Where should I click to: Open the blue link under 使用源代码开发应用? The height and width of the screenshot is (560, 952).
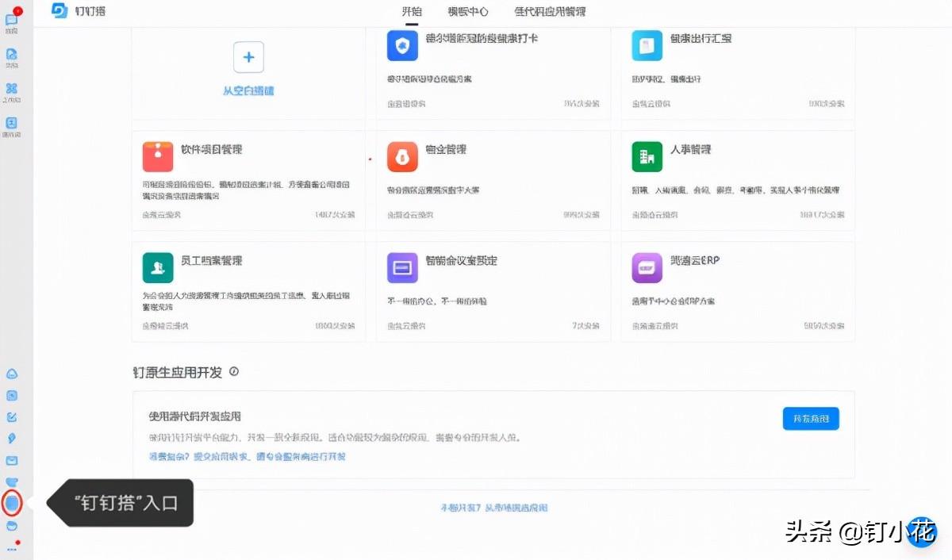pos(248,457)
